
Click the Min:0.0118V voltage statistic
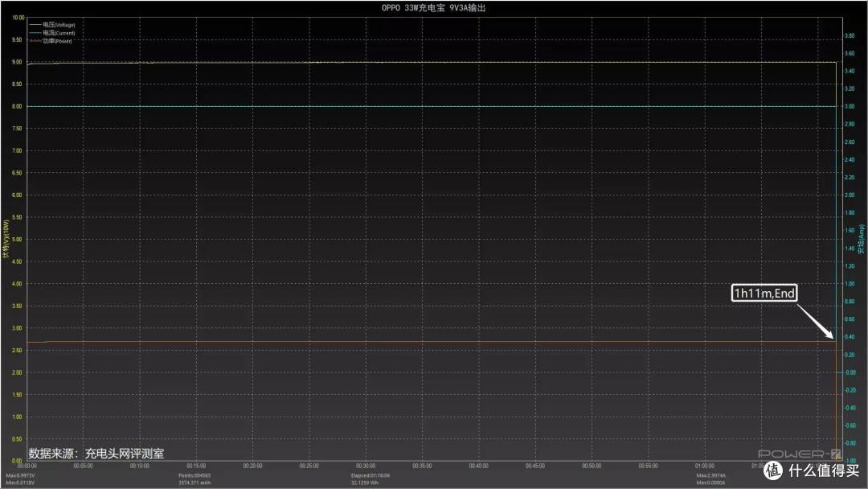20,483
